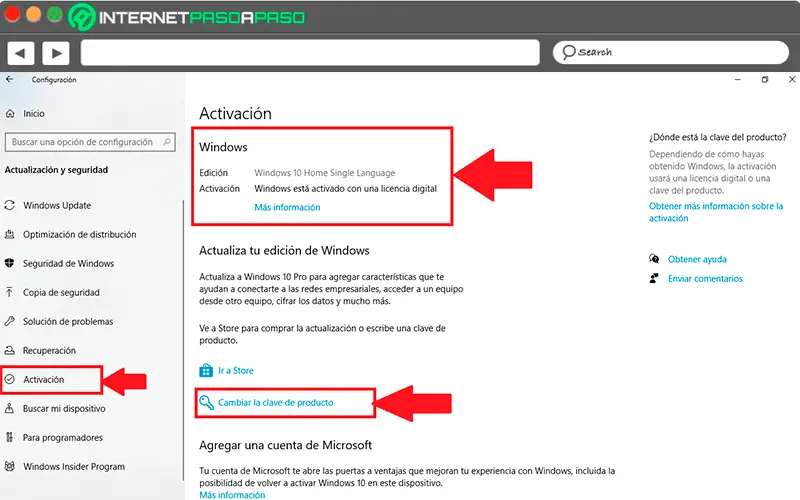Click the Buscar mi dispositivo person icon
The image size is (800, 500).
10,408
